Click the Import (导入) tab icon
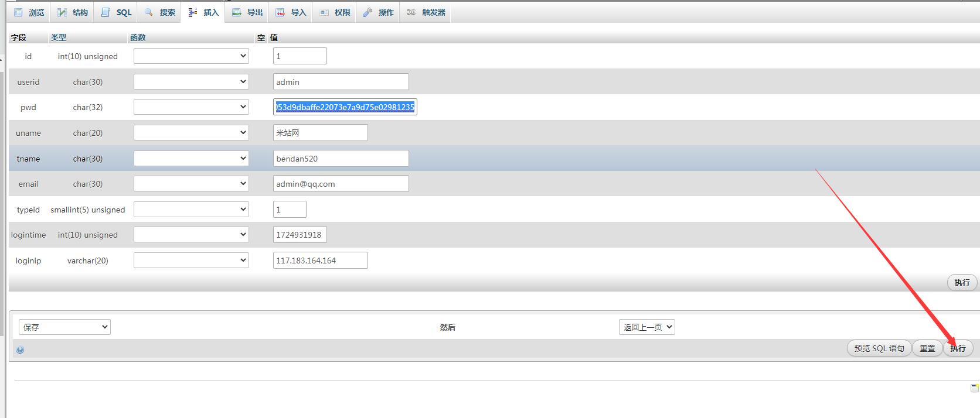Viewport: 980px width, 418px height. tap(280, 12)
